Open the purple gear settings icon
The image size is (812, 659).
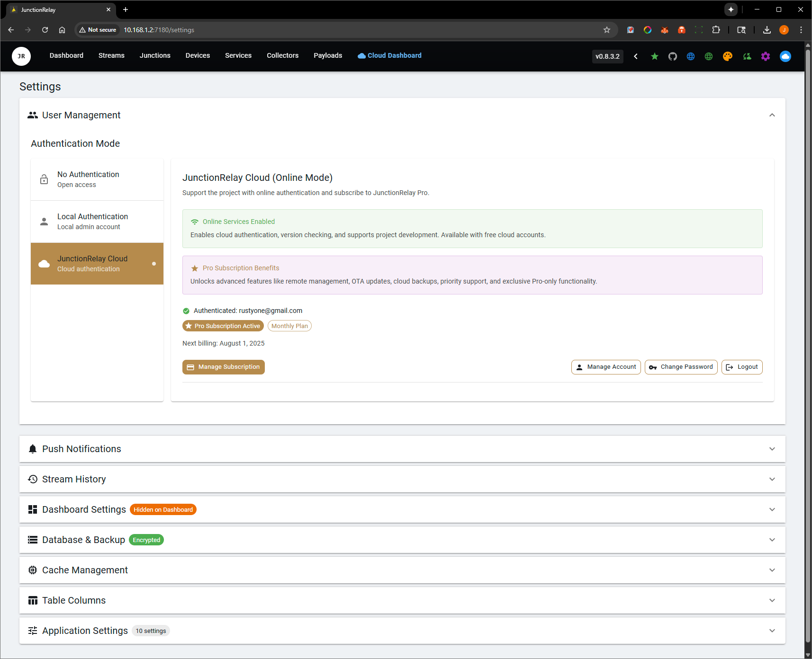click(x=766, y=56)
